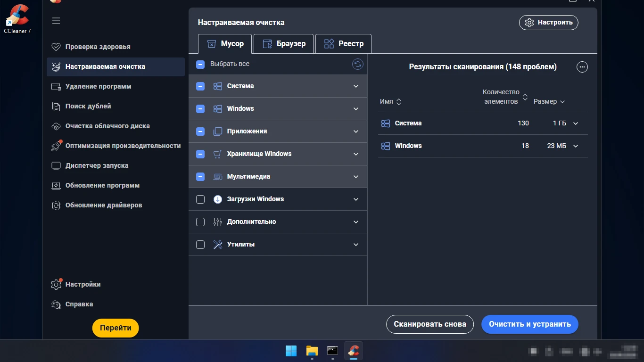Click the Очистка облачного диска cloud icon
The image size is (644, 362).
click(x=56, y=126)
